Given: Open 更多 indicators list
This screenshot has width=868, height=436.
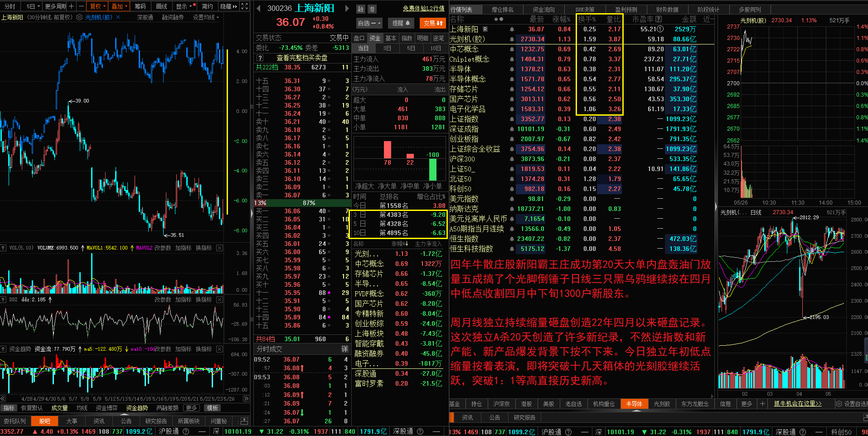Looking at the screenshot, I should click(192, 408).
